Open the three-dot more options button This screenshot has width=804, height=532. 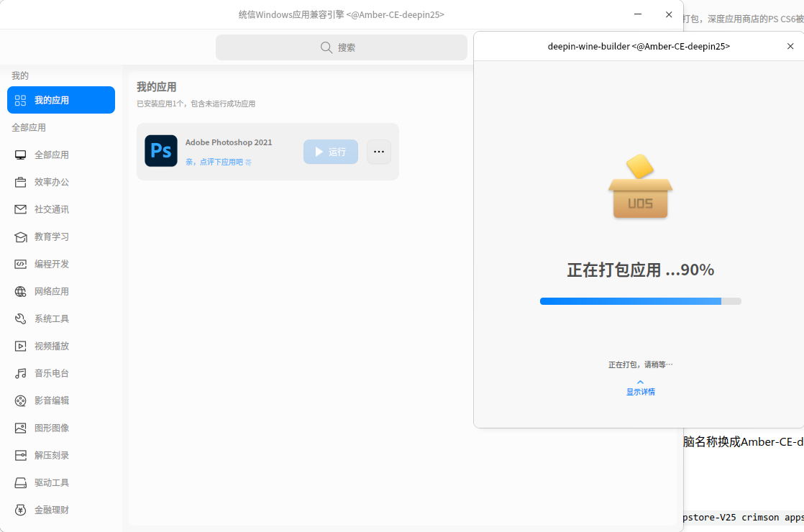[379, 152]
